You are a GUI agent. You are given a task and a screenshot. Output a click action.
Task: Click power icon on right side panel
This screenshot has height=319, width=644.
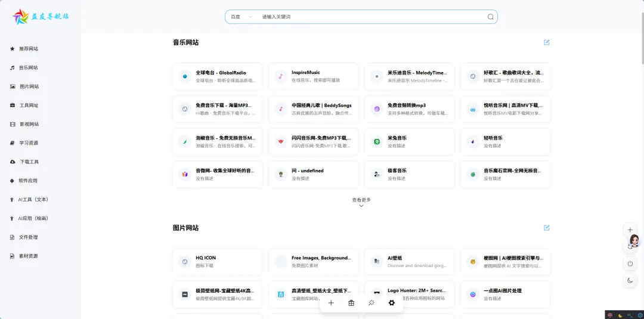coord(630,264)
